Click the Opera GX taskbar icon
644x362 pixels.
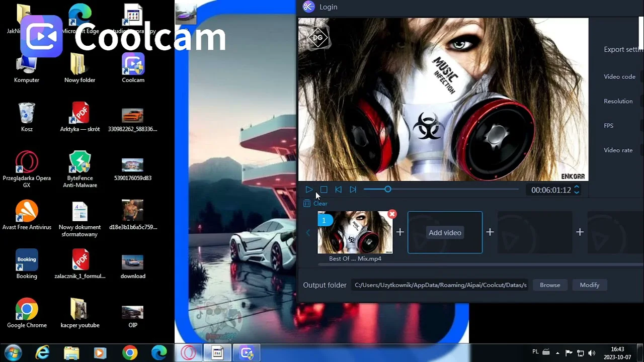click(x=189, y=353)
